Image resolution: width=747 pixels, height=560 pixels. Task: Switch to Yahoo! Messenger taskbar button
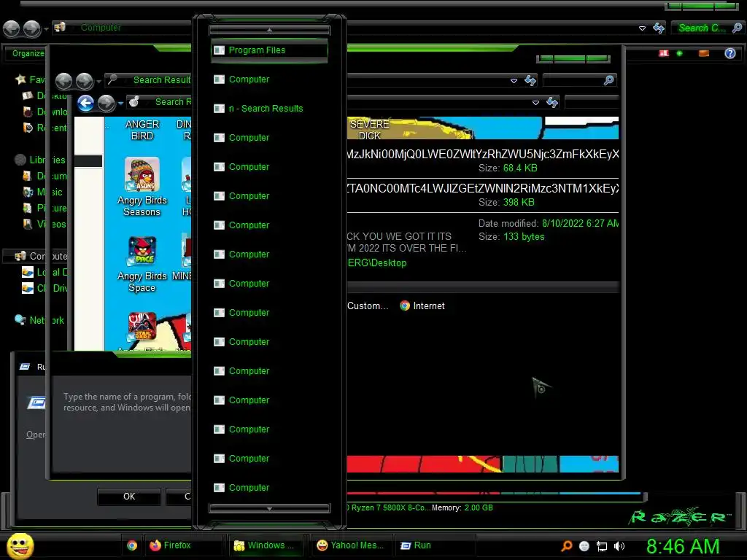click(x=350, y=545)
